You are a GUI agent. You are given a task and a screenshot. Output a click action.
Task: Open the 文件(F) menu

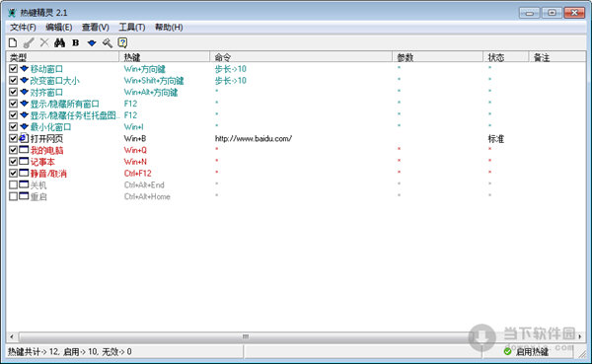23,28
